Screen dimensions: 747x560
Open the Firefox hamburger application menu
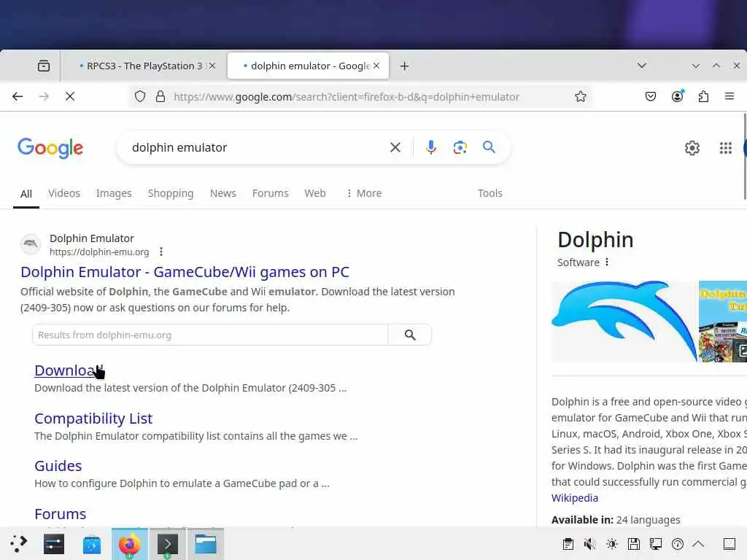click(729, 96)
